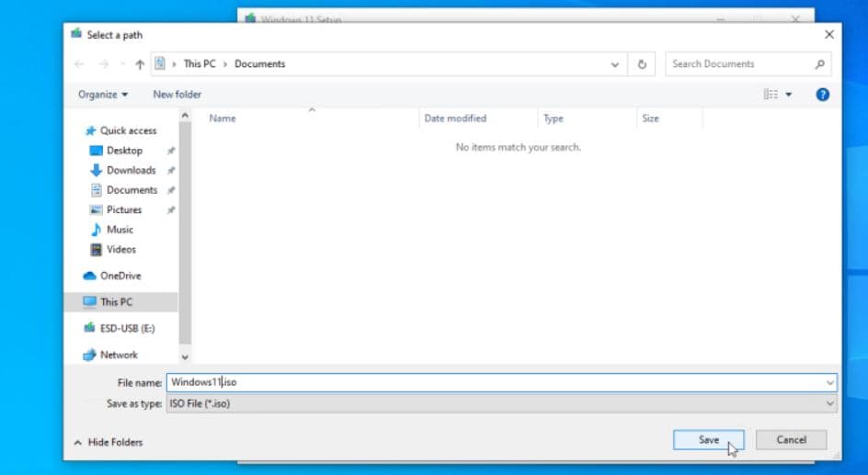Unpin Desktop using its pin icon

pyautogui.click(x=171, y=151)
